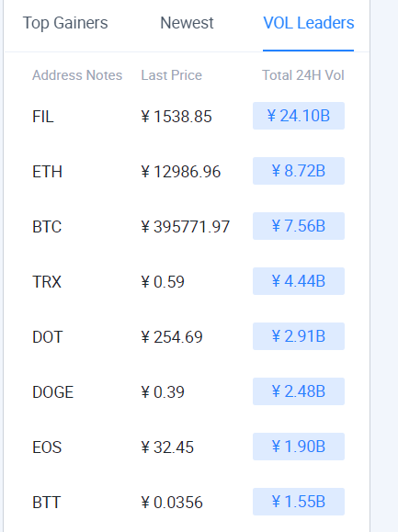The image size is (398, 532).
Task: Click BTC last price ¥ 395771.97
Action: click(x=186, y=227)
